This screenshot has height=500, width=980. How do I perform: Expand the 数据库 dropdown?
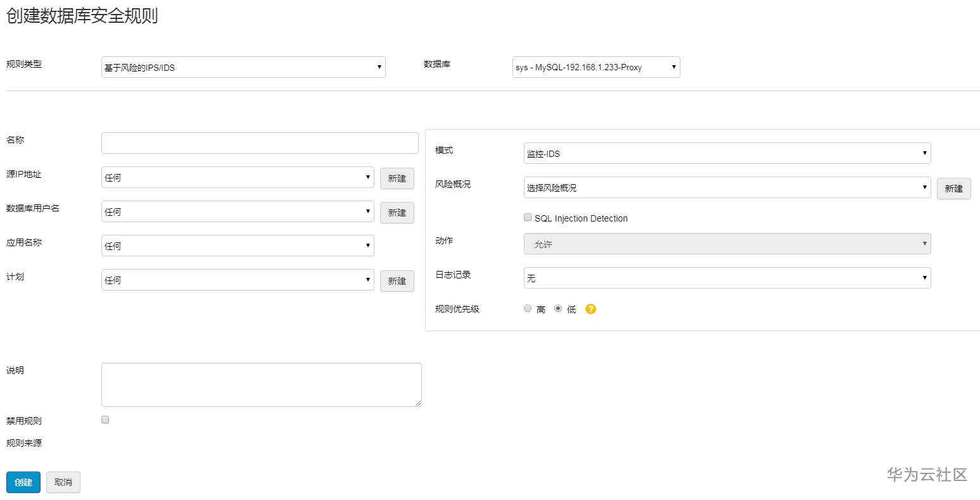595,67
